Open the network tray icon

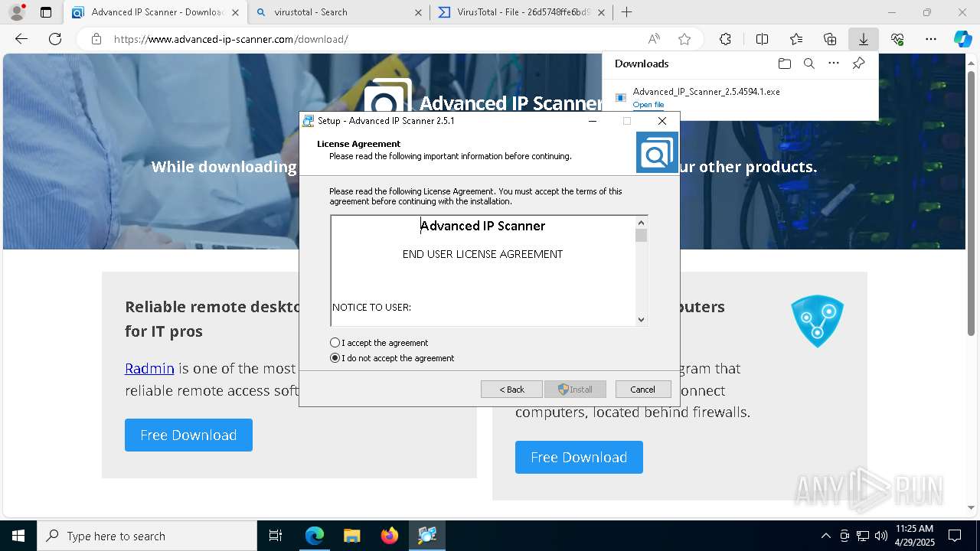pos(863,536)
